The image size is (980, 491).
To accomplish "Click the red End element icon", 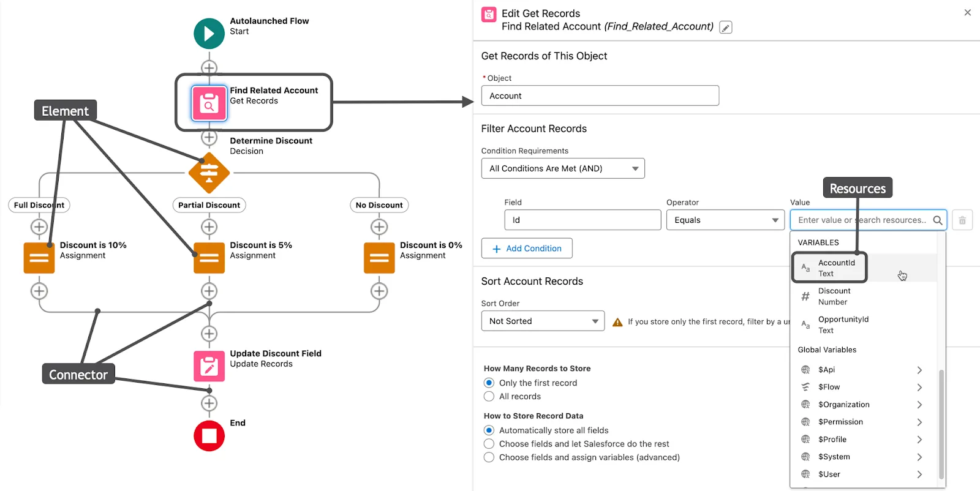I will tap(209, 436).
